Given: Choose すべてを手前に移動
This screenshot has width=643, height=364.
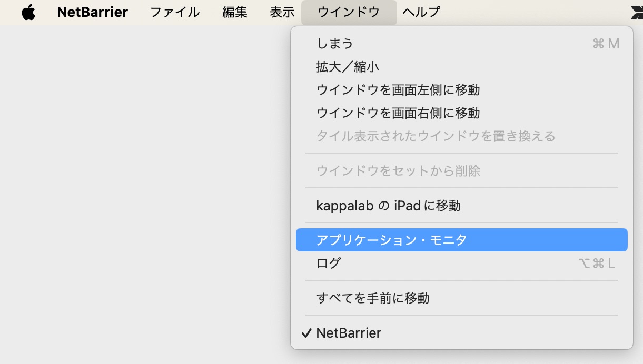Looking at the screenshot, I should point(462,298).
